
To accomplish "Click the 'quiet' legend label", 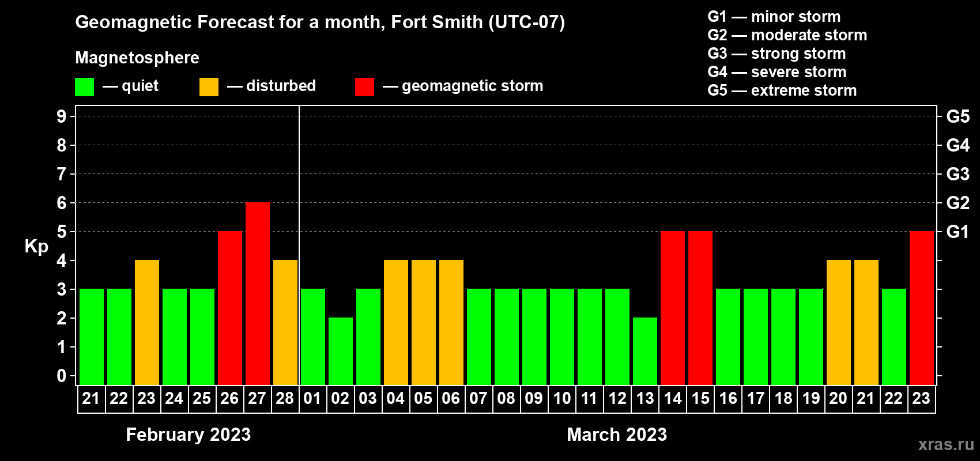I will click(x=140, y=86).
